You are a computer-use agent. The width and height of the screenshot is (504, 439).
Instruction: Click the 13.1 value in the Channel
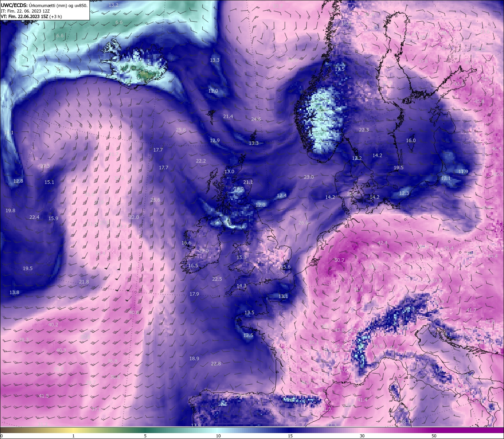coord(283,296)
